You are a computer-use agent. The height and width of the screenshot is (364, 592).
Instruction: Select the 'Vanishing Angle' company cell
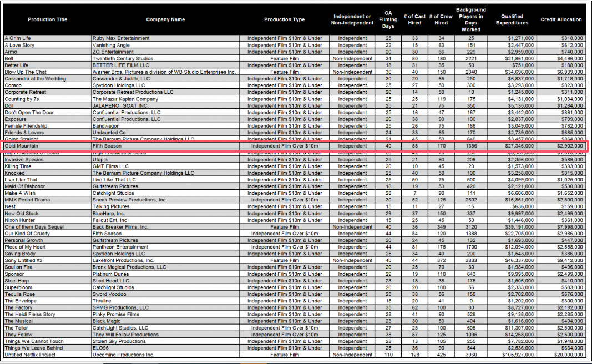165,45
